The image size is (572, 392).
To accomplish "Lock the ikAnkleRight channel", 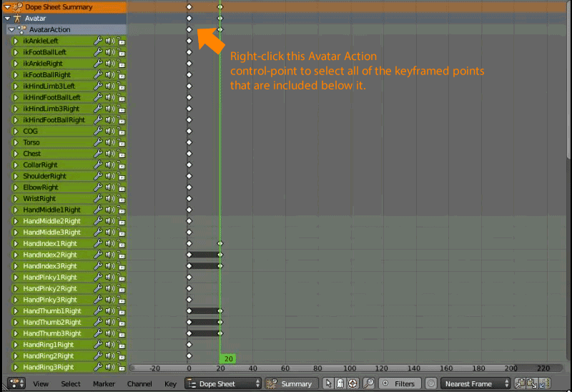I will click(x=121, y=64).
